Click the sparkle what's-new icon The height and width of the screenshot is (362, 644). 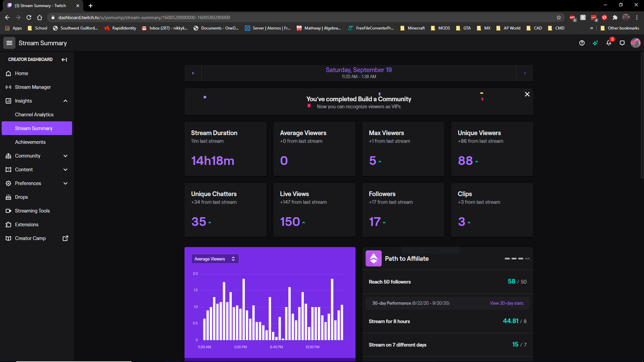click(x=595, y=43)
